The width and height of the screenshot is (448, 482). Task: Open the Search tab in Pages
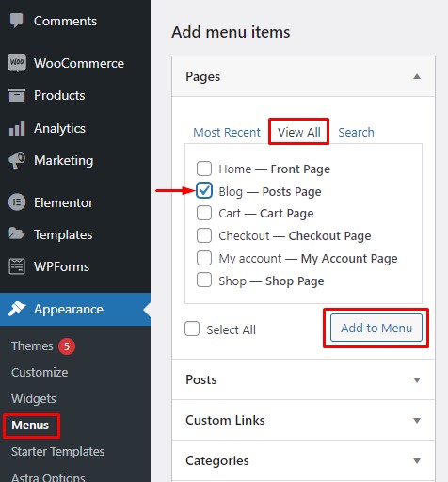pyautogui.click(x=356, y=132)
